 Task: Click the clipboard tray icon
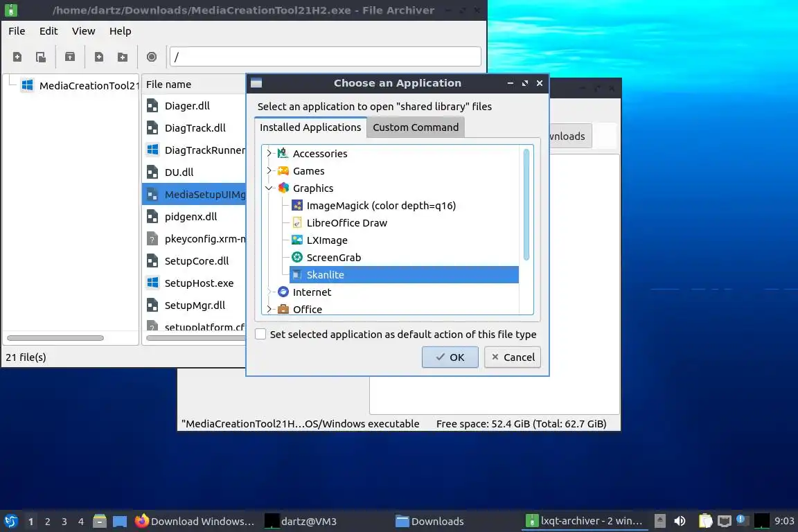705,521
